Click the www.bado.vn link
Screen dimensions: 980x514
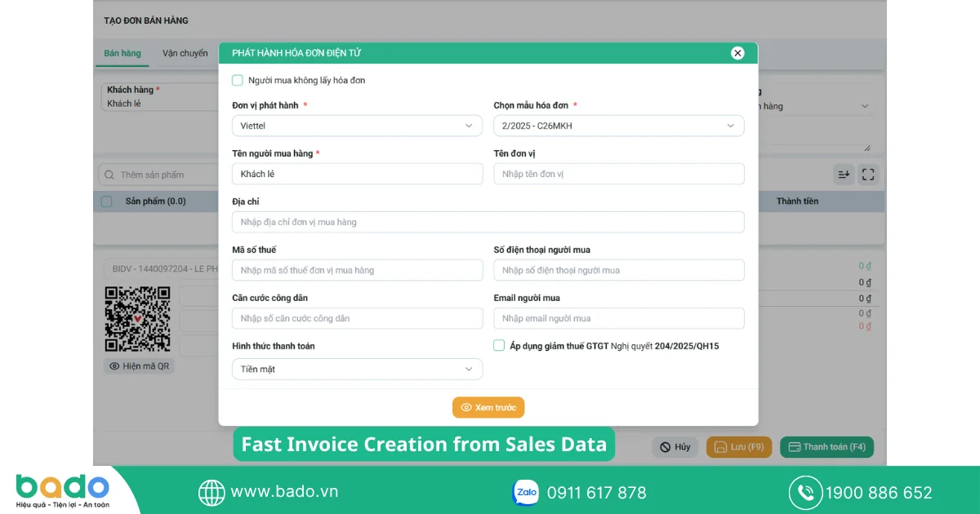point(284,492)
